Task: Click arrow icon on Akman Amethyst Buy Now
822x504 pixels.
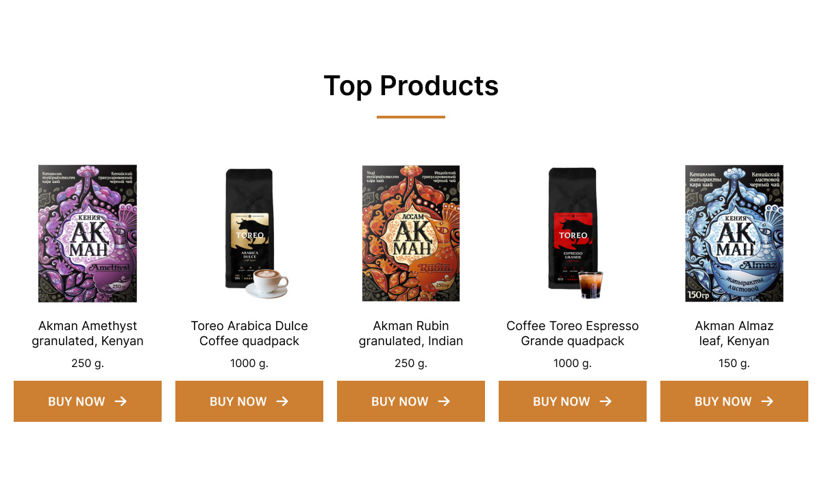Action: (x=121, y=401)
